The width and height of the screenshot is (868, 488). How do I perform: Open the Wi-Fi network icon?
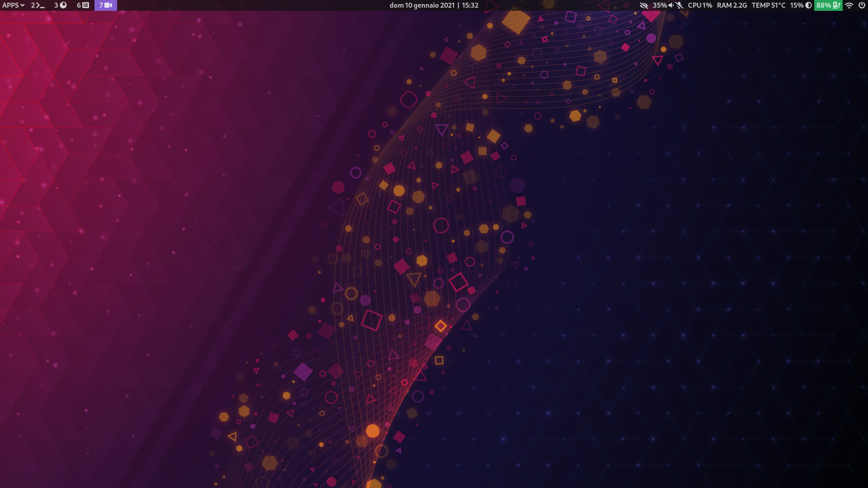click(849, 5)
